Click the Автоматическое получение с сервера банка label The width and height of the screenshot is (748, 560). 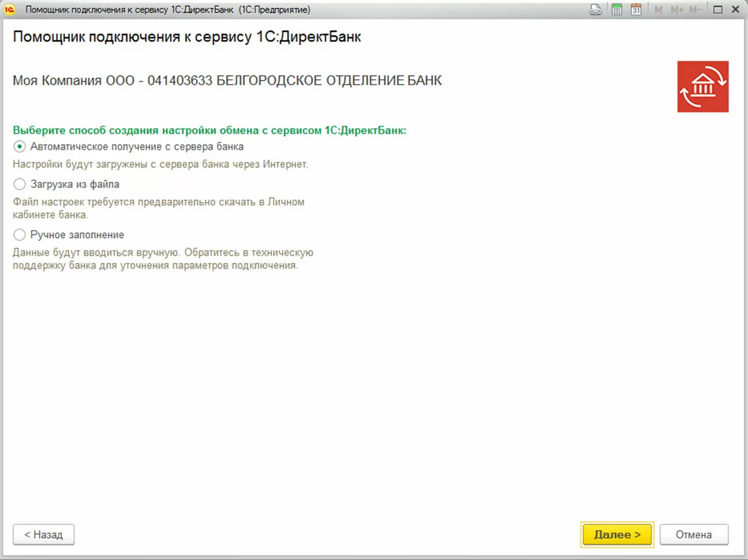pos(137,147)
